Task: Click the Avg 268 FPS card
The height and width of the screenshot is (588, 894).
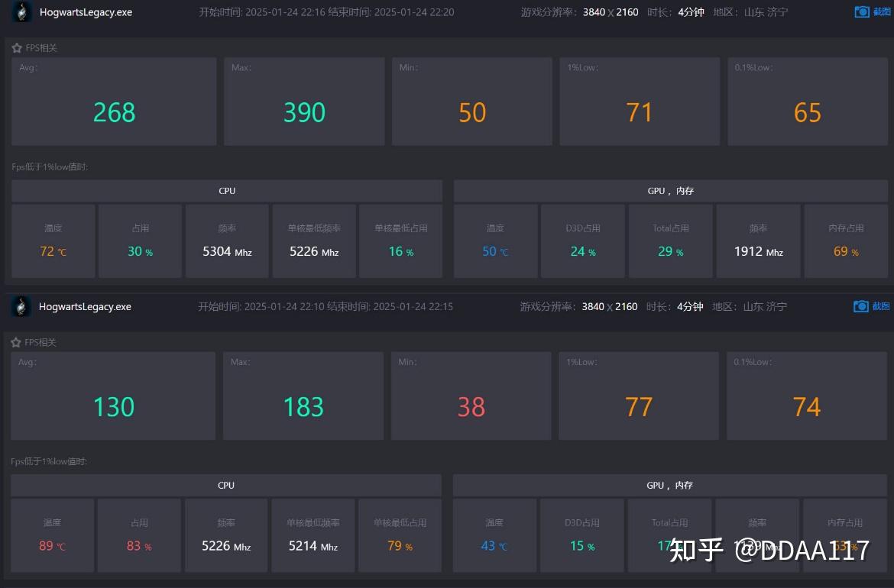Action: pyautogui.click(x=114, y=102)
